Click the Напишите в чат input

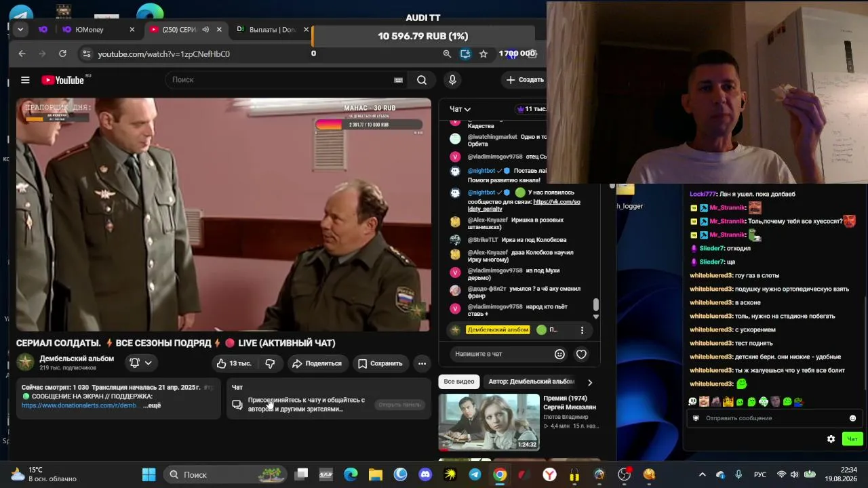[502, 354]
